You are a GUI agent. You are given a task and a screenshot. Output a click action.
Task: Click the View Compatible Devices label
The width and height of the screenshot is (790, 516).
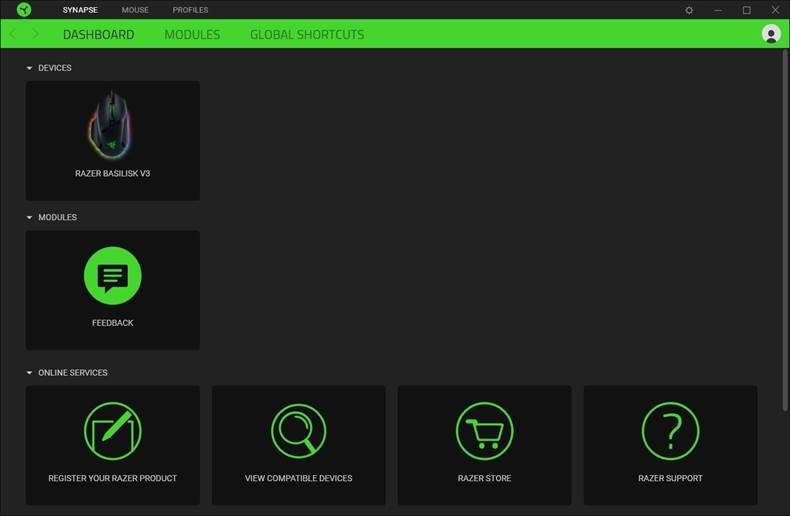[298, 478]
